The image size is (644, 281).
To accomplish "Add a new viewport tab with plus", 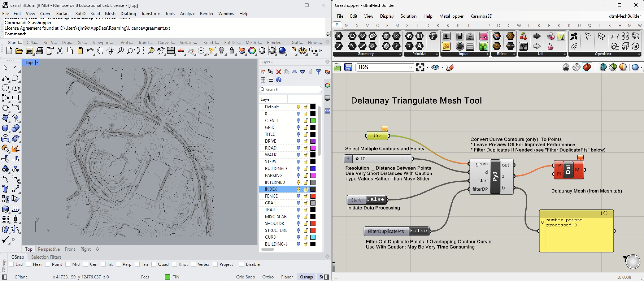I will tap(97, 249).
